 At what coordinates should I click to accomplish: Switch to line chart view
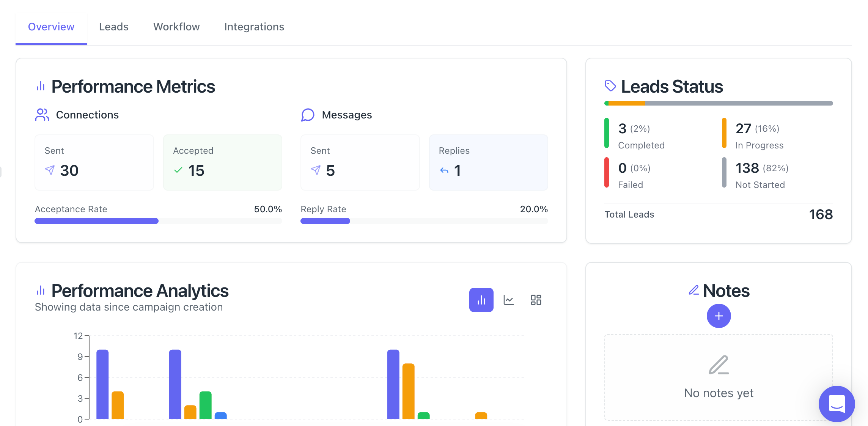click(508, 300)
